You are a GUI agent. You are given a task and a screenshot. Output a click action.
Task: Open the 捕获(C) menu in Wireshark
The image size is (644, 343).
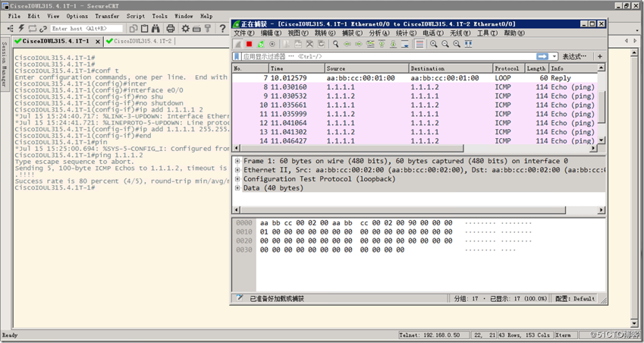pos(352,33)
